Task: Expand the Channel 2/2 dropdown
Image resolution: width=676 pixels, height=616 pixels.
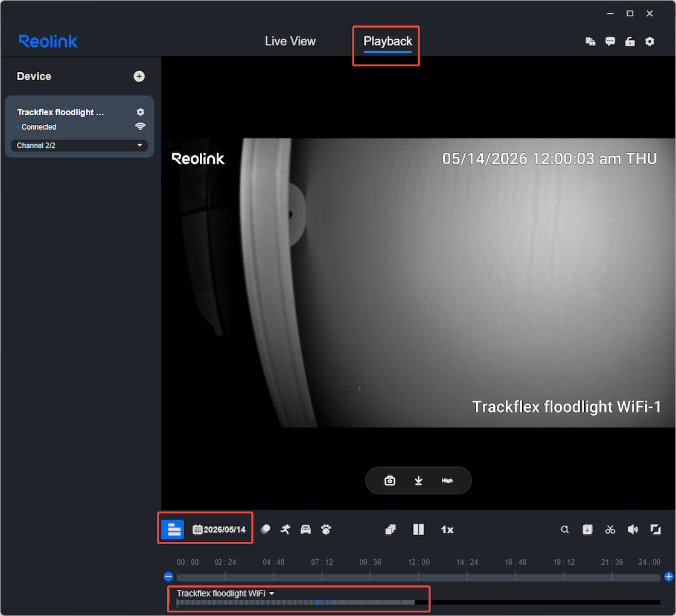Action: 79,145
